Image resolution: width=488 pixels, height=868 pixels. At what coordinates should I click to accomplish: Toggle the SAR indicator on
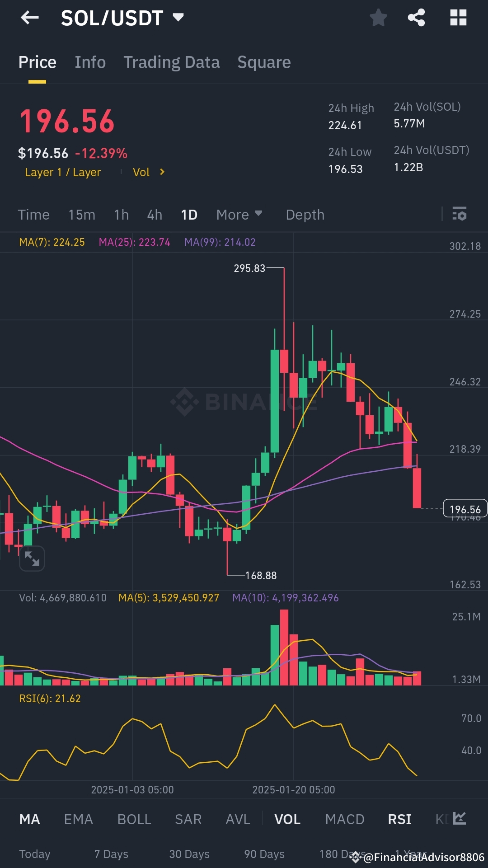coord(188,819)
